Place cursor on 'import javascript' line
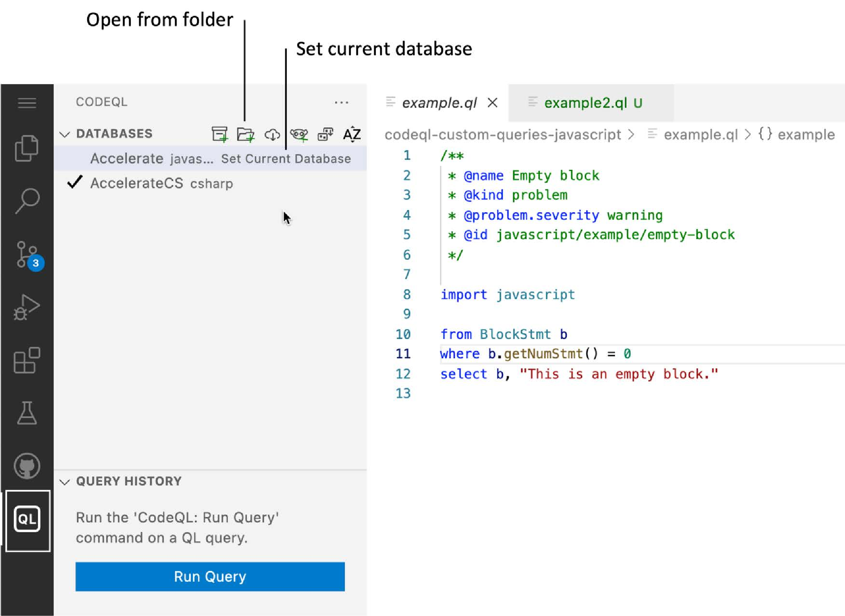845x616 pixels. (507, 295)
